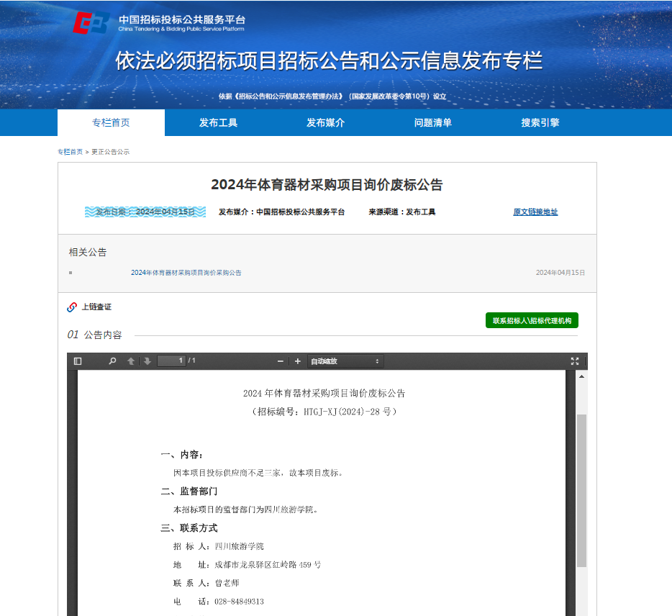Go to previous PDF page arrow
The image size is (672, 616).
[x=131, y=361]
